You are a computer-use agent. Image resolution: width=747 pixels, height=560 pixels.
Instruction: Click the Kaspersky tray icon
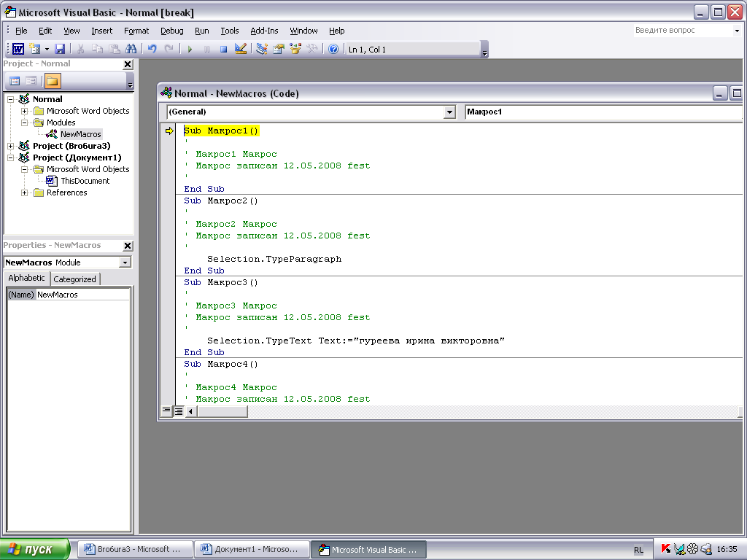click(x=666, y=549)
